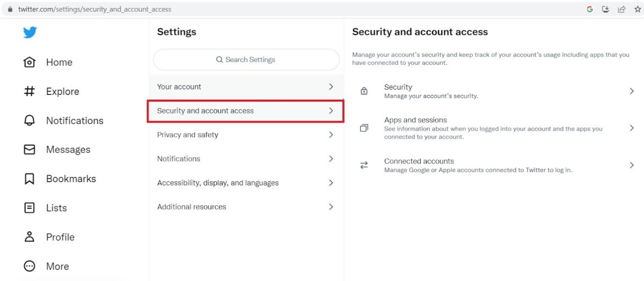
Task: Click the browser address bar URL
Action: click(95, 9)
